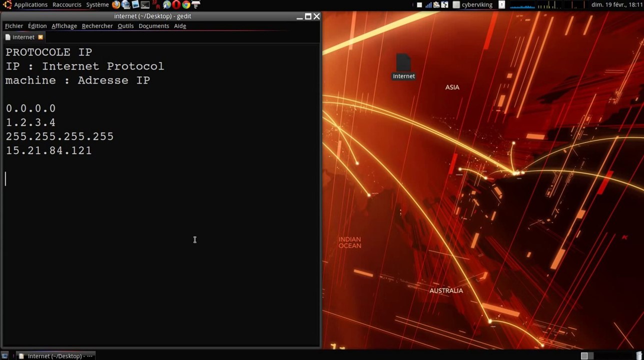Viewport: 644px width, 360px height.
Task: Click the text '0.0.0.0'
Action: pos(31,108)
